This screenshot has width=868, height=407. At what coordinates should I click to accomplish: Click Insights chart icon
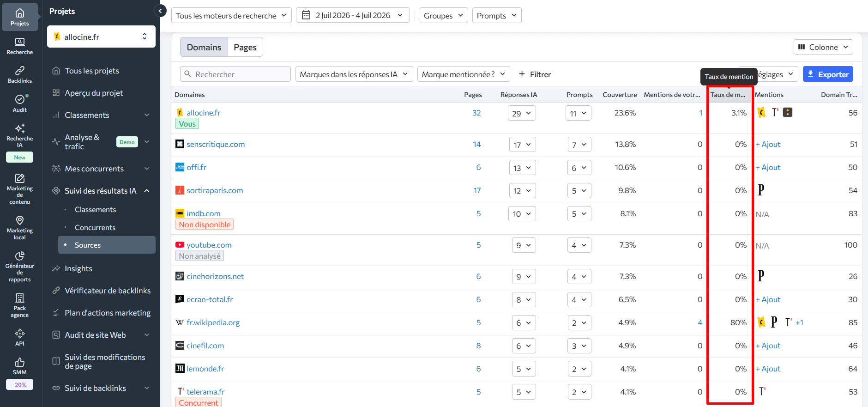(x=56, y=268)
